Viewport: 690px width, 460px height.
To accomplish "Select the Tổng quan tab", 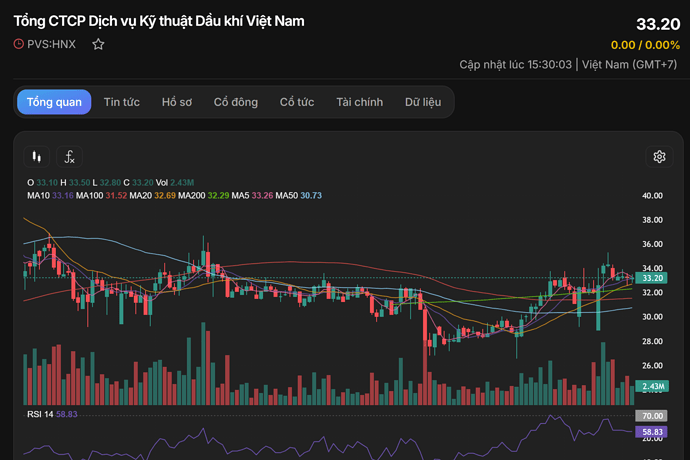I will click(54, 102).
